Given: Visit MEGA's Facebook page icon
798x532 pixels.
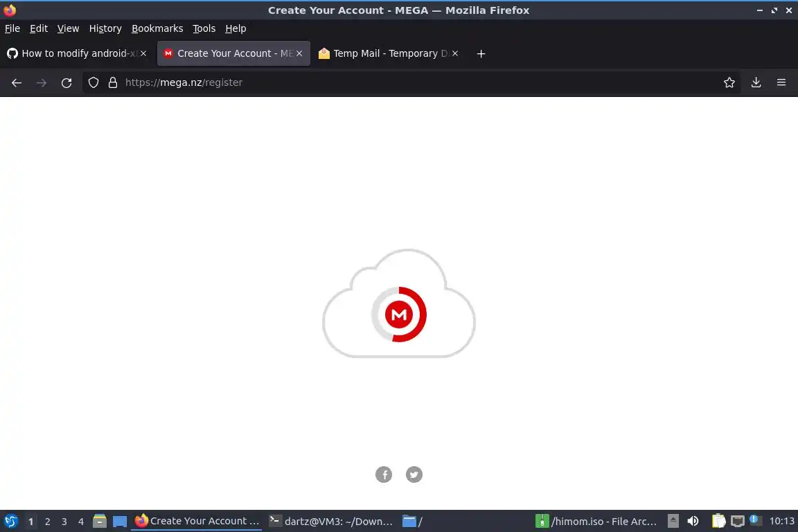Looking at the screenshot, I should pyautogui.click(x=384, y=475).
